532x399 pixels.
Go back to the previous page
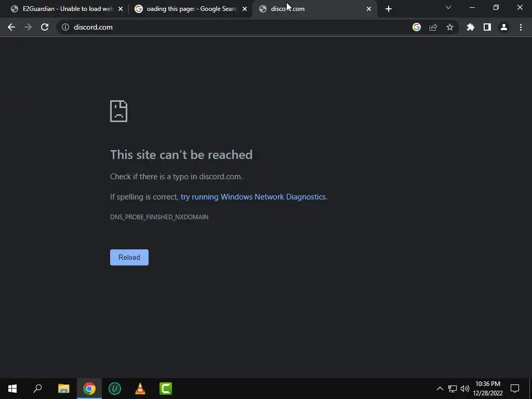[x=11, y=27]
